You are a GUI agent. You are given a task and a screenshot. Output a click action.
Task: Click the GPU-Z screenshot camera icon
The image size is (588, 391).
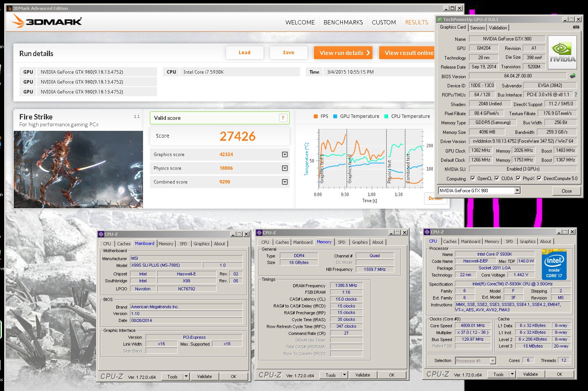[576, 27]
